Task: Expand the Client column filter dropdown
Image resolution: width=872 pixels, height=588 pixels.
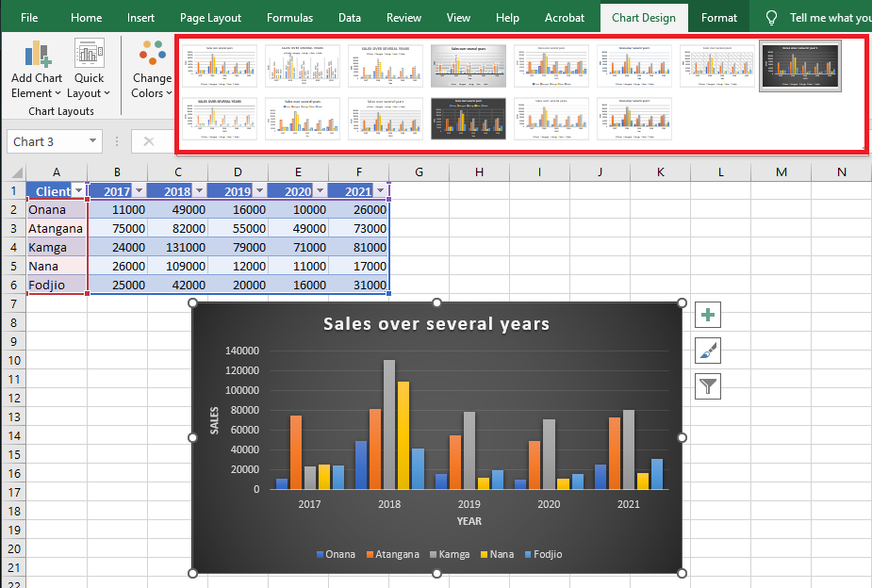Action: 78,191
